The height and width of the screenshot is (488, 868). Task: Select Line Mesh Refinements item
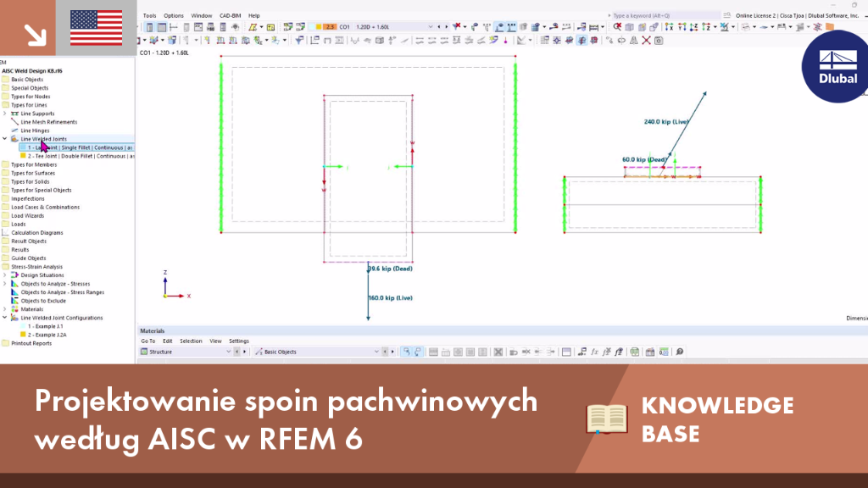click(x=48, y=122)
